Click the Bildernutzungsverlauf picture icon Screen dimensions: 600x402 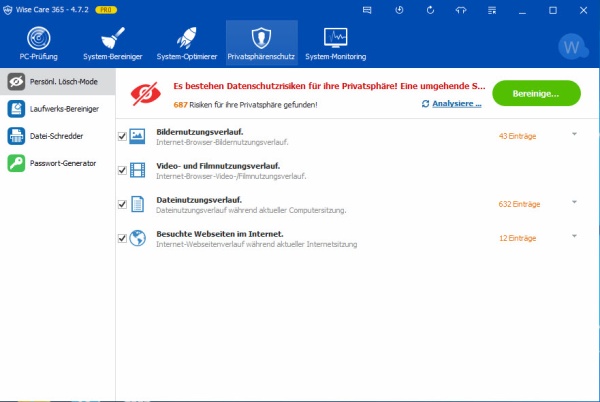click(137, 136)
